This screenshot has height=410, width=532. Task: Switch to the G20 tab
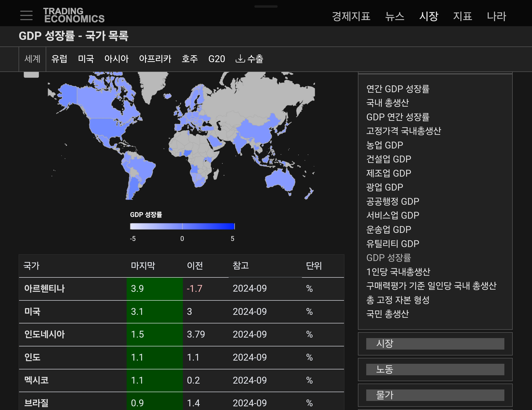tap(217, 59)
